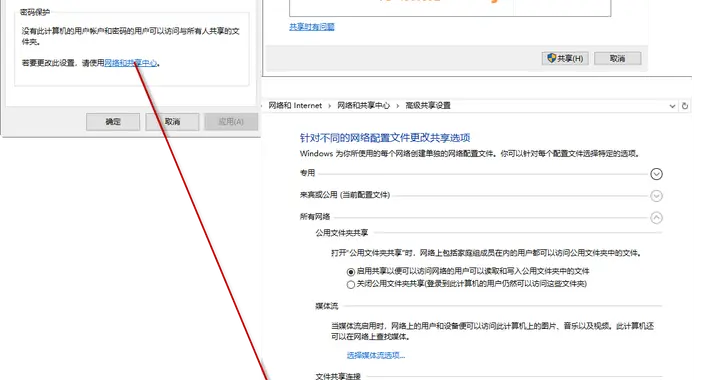The height and width of the screenshot is (380, 720).
Task: Click 取消 in the sharing dialog
Action: pyautogui.click(x=618, y=58)
